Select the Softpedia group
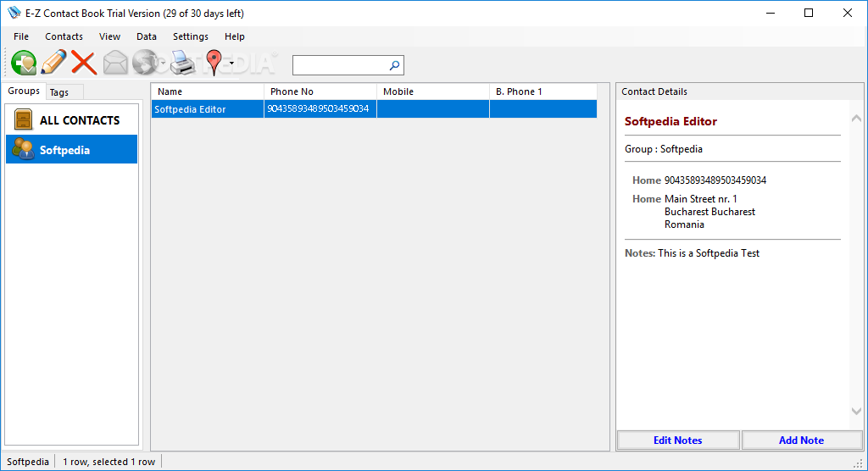 tap(71, 149)
